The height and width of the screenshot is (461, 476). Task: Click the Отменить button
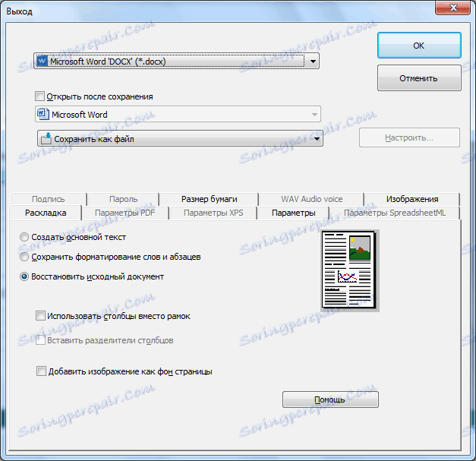419,78
